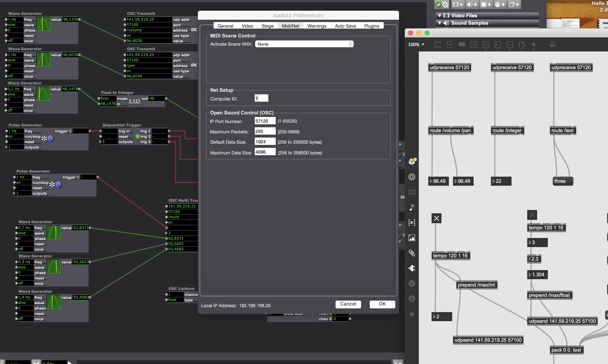
Task: Click the number box showing 1.304
Action: [x=538, y=274]
